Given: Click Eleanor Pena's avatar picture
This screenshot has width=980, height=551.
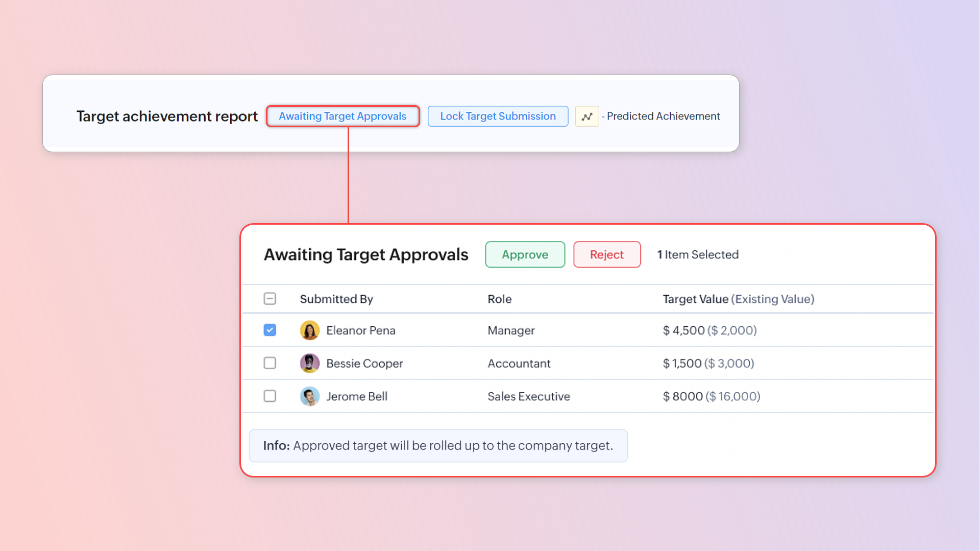Looking at the screenshot, I should tap(309, 330).
